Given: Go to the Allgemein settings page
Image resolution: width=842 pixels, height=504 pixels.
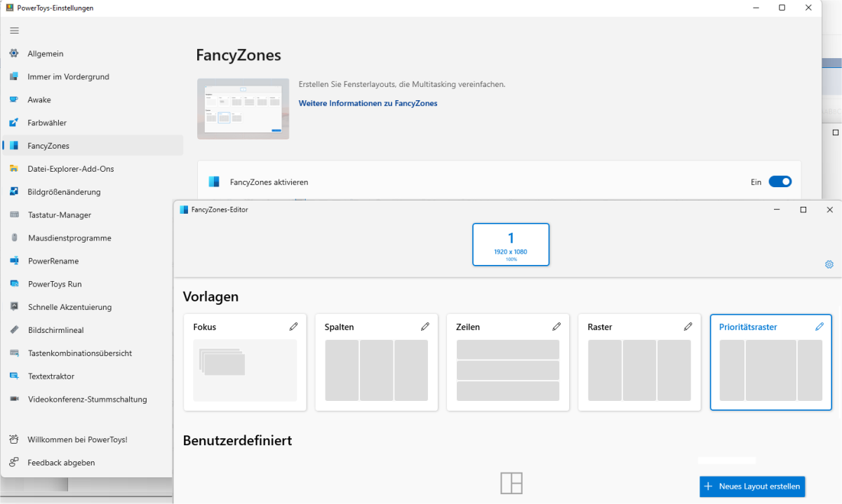Looking at the screenshot, I should (92, 53).
